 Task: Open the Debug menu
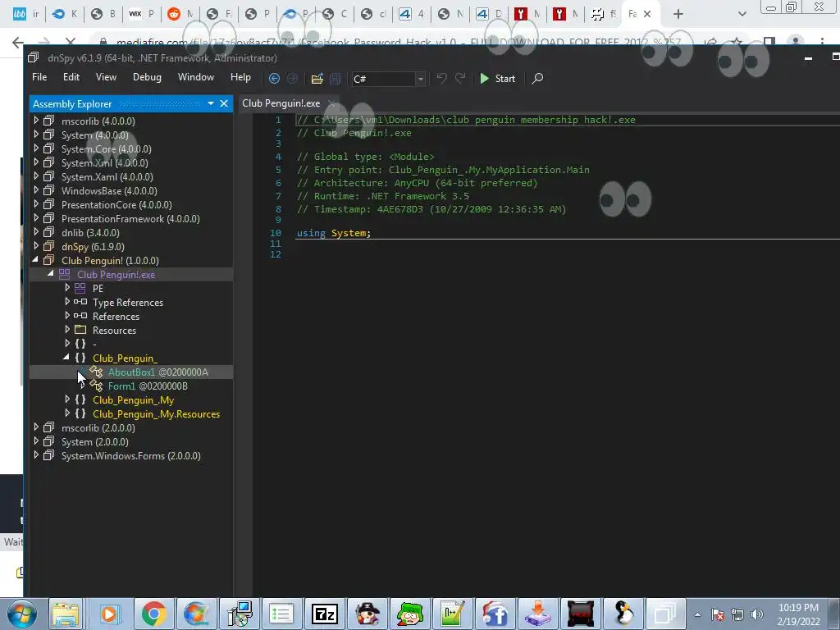[147, 77]
